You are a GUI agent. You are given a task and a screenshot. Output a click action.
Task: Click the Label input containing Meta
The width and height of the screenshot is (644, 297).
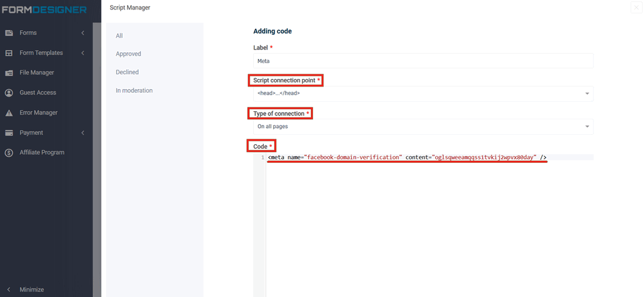(423, 61)
